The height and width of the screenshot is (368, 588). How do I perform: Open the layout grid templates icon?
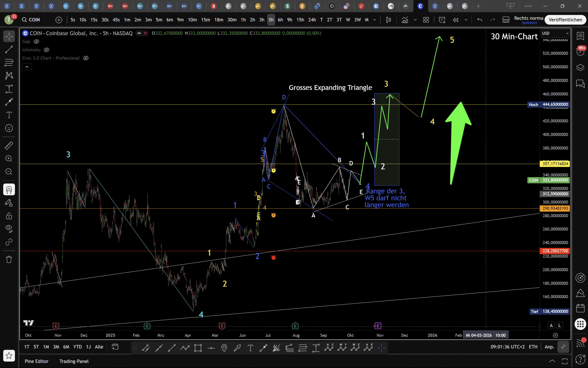pos(426,20)
